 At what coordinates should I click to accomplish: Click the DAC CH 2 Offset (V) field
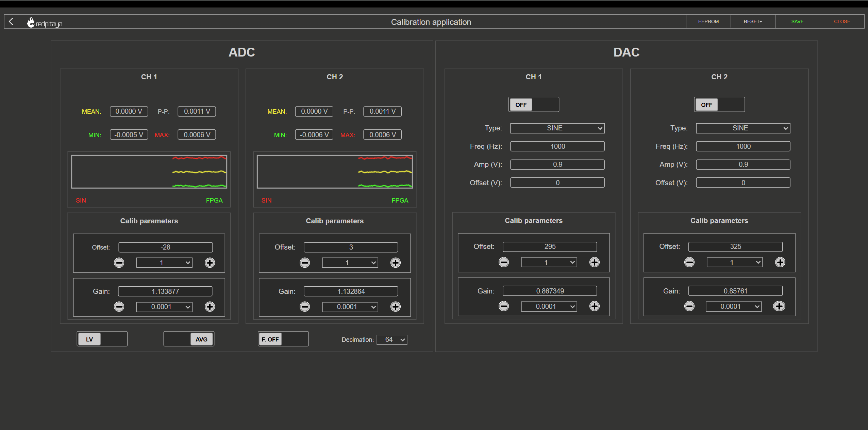pos(743,183)
